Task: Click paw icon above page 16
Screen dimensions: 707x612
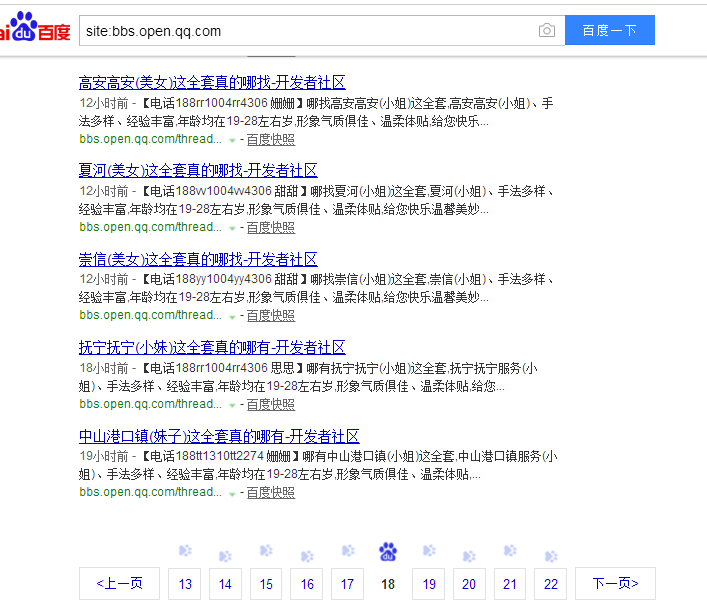Action: click(307, 556)
